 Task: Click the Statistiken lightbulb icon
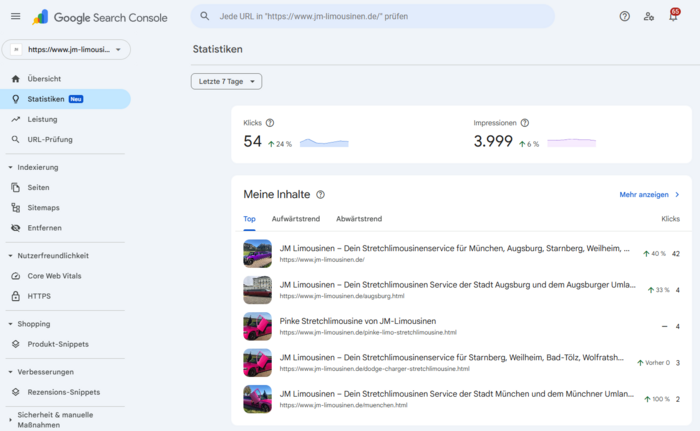[16, 99]
